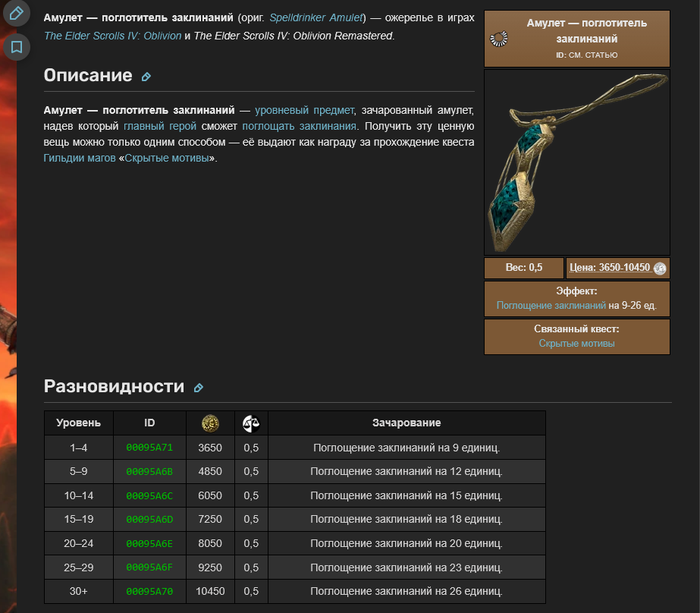The width and height of the screenshot is (700, 613).
Task: Click the Описание heading
Action: (88, 75)
